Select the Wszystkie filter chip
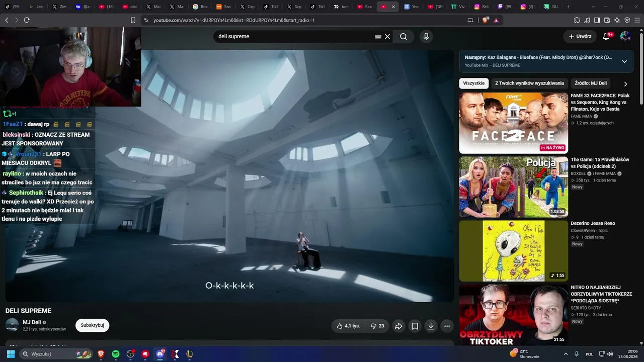Image resolution: width=644 pixels, height=362 pixels. click(x=474, y=83)
